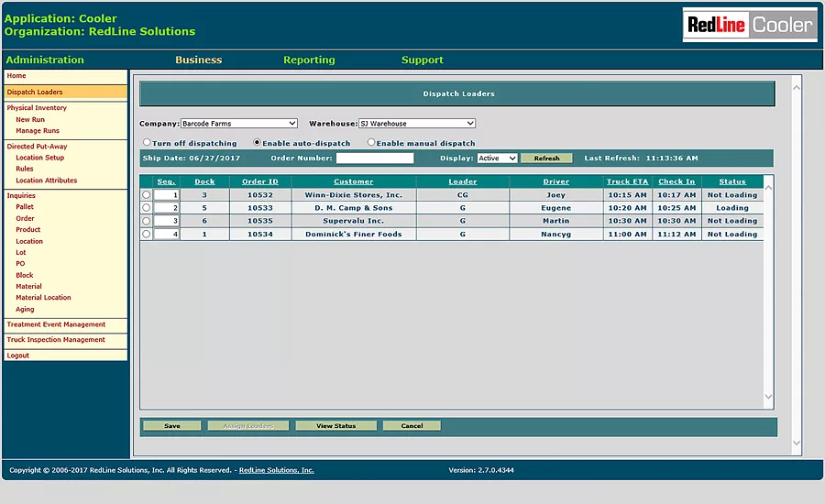This screenshot has width=825, height=504.
Task: Click the Save button
Action: click(172, 425)
